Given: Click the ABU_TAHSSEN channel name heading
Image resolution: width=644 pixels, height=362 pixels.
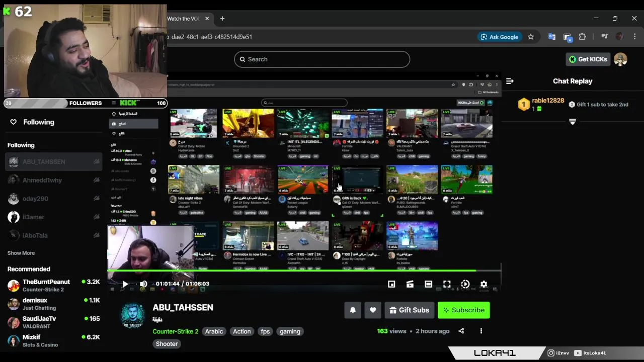Looking at the screenshot, I should tap(183, 307).
